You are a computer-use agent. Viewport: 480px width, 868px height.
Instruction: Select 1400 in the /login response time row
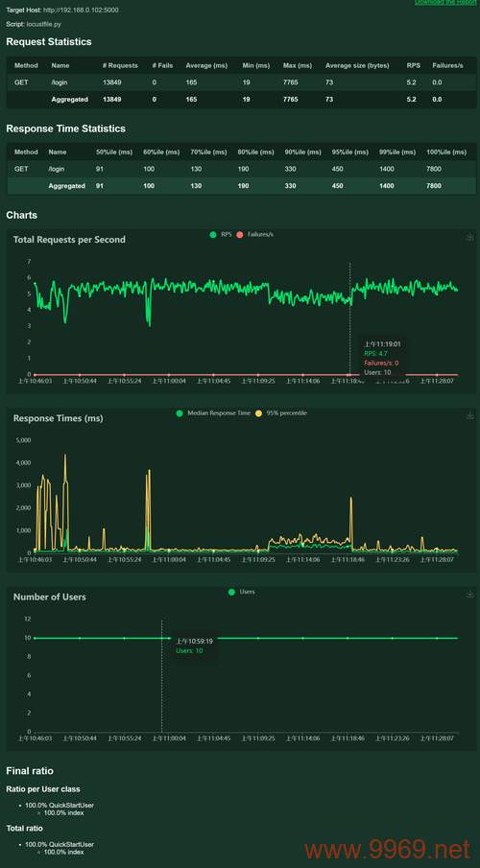386,169
